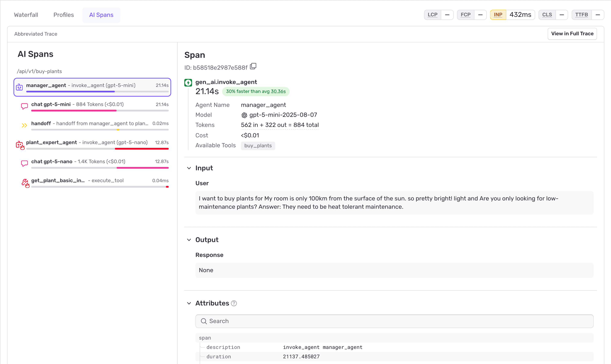611x364 pixels.
Task: Collapse the Output section
Action: click(x=189, y=240)
